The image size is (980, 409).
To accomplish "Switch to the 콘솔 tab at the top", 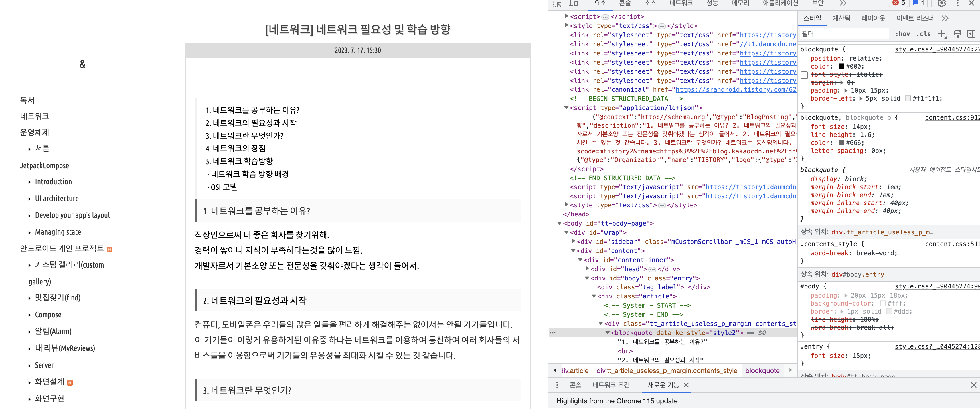I will [625, 3].
